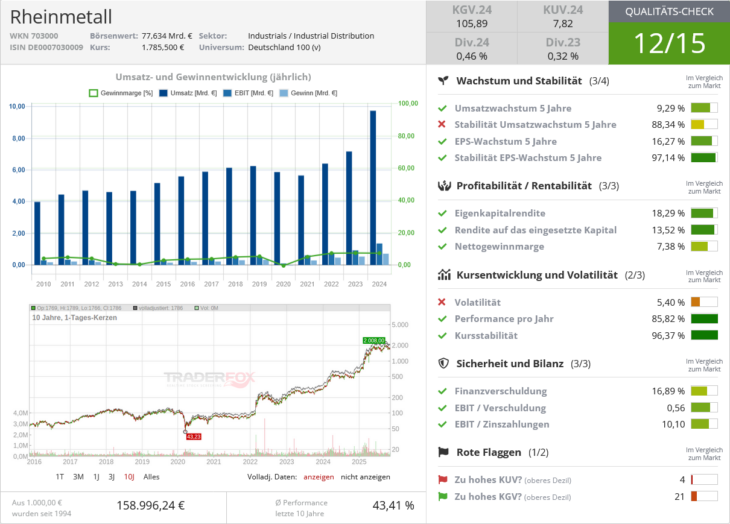Switch chart range to 3M
The image size is (730, 524).
(x=78, y=476)
